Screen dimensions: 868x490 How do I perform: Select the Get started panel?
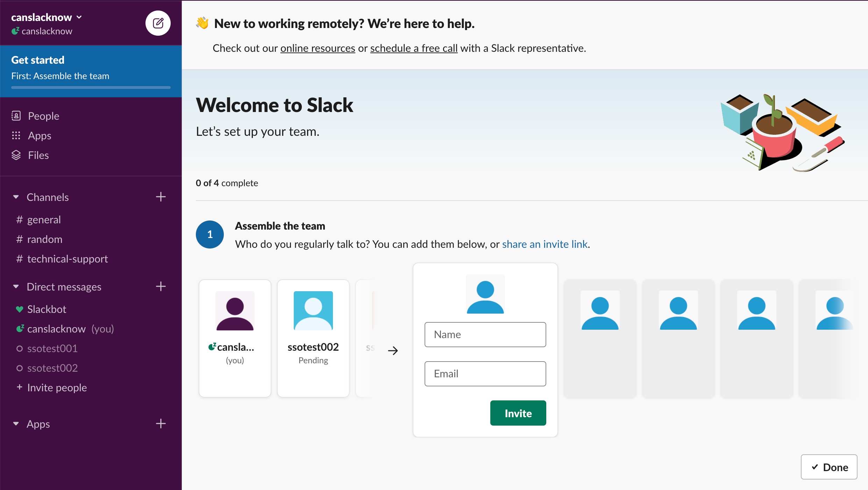coord(91,71)
